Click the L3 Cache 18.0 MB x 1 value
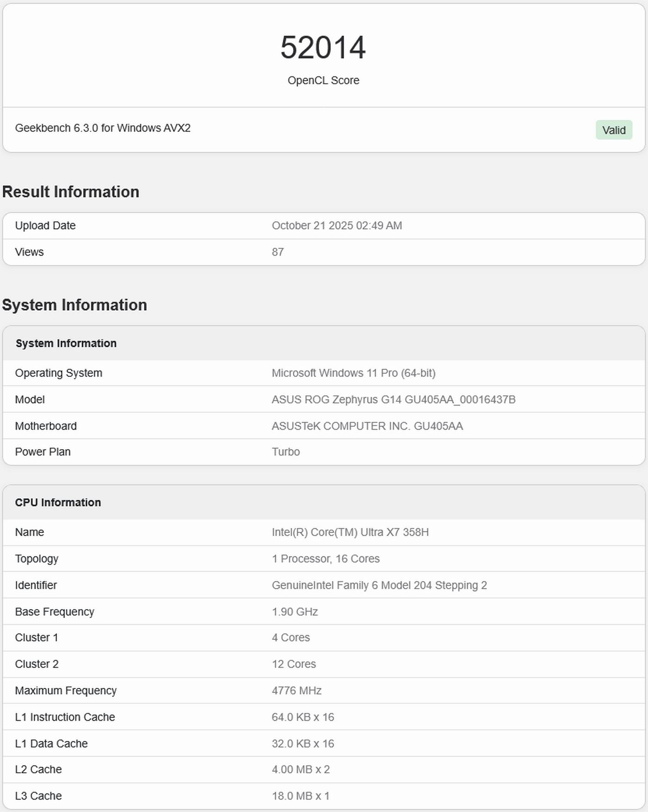The image size is (648, 812). [300, 796]
